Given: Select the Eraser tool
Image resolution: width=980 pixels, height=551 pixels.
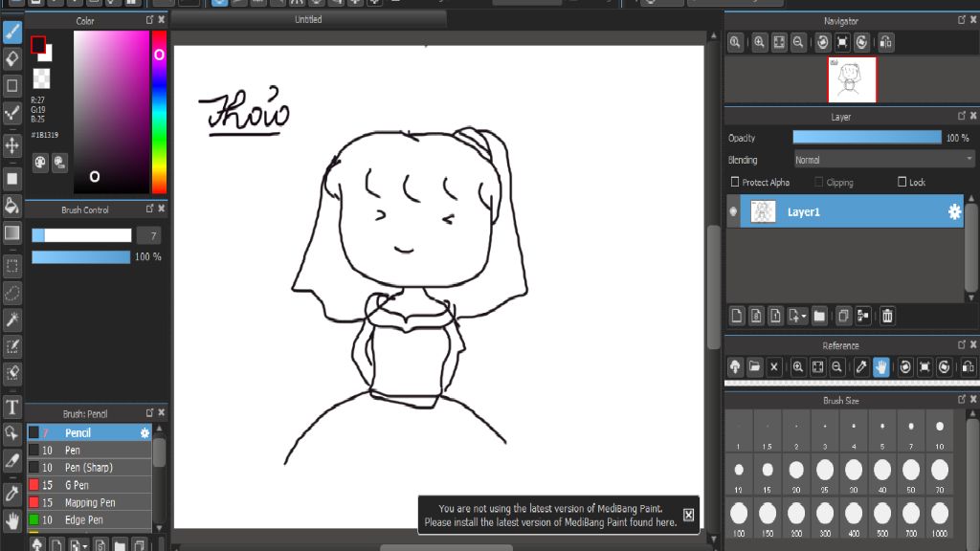Looking at the screenshot, I should [x=11, y=58].
